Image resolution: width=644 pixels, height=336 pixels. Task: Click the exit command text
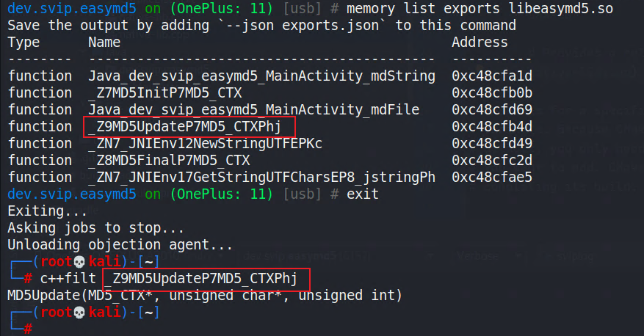tap(362, 194)
